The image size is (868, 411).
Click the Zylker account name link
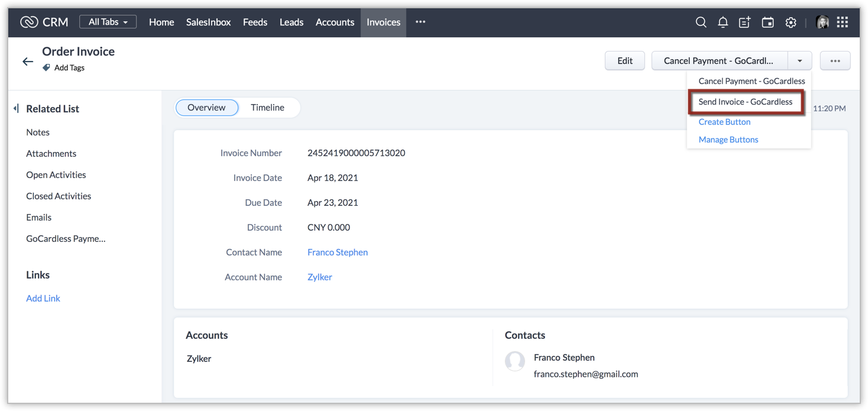(x=319, y=277)
